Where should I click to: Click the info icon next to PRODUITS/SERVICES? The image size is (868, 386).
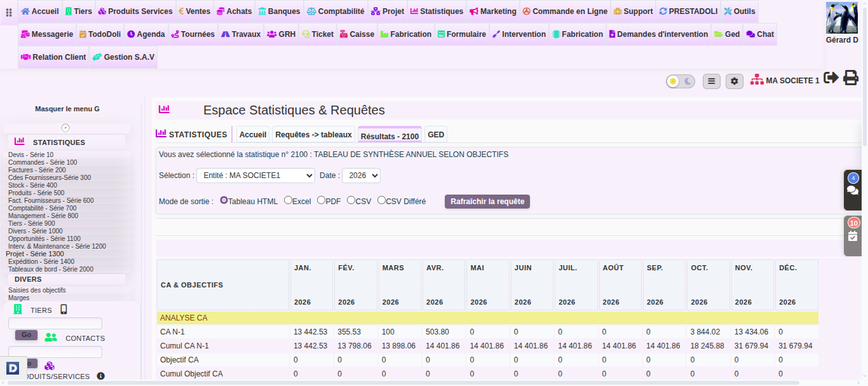[100, 376]
